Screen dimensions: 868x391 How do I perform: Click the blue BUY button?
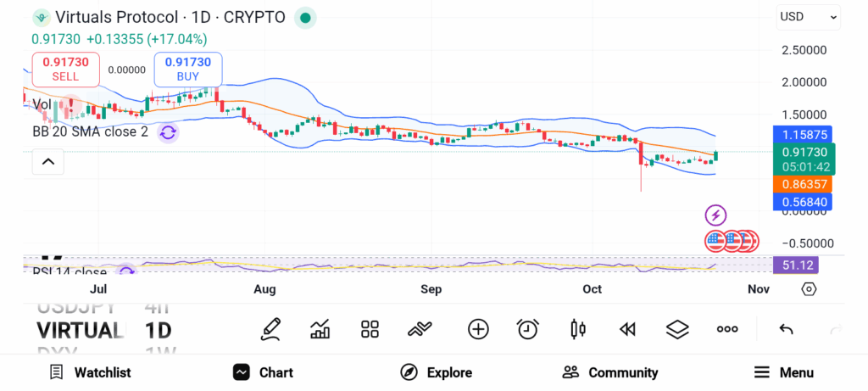coord(187,69)
